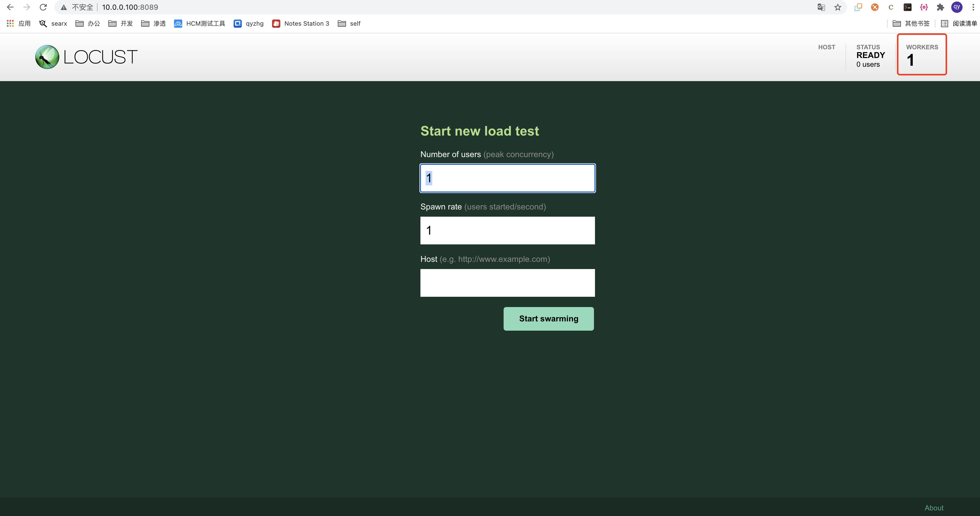Toggle the WORKERS count display
The width and height of the screenshot is (980, 516).
coord(922,56)
